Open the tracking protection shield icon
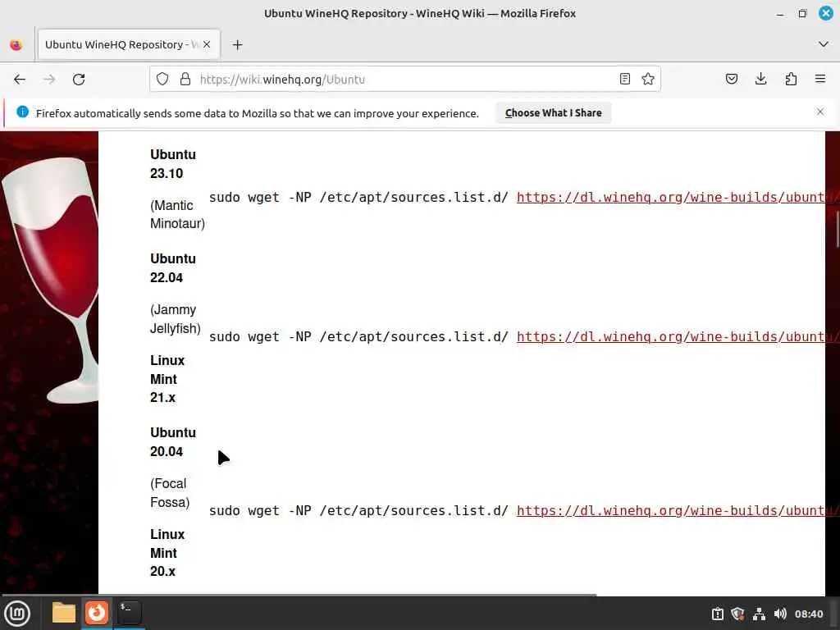Screen dimensions: 840x630 pos(162,80)
